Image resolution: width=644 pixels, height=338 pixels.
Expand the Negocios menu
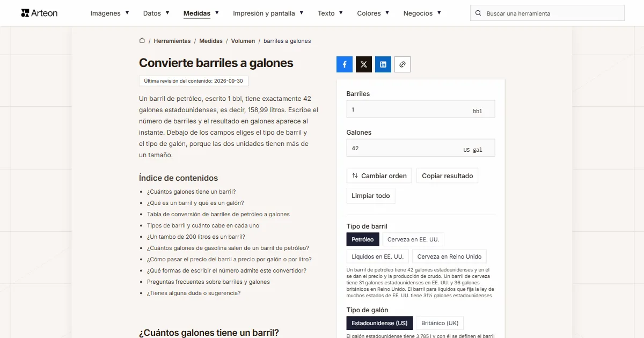click(422, 13)
